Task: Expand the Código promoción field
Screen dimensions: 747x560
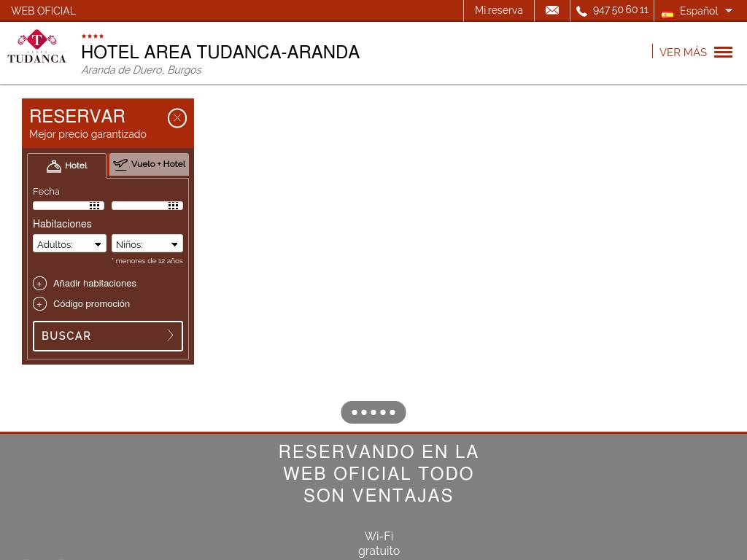Action: tap(40, 303)
